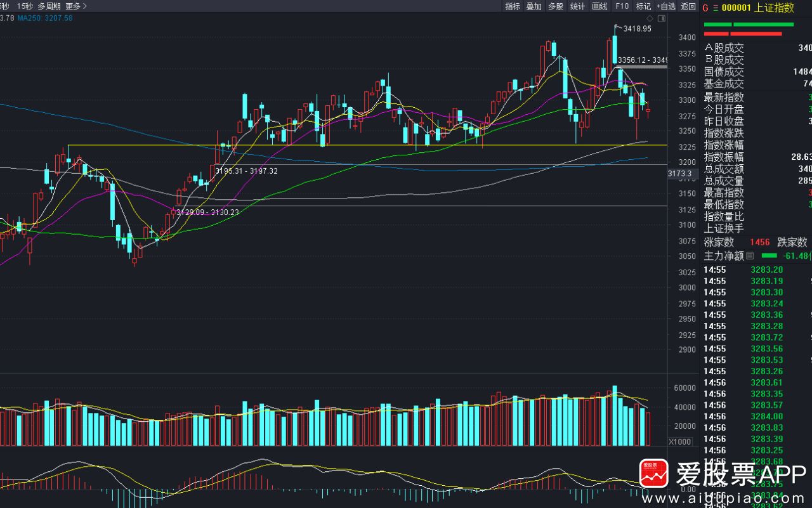
Task: Click the X1000 volume unit label
Action: [x=680, y=441]
